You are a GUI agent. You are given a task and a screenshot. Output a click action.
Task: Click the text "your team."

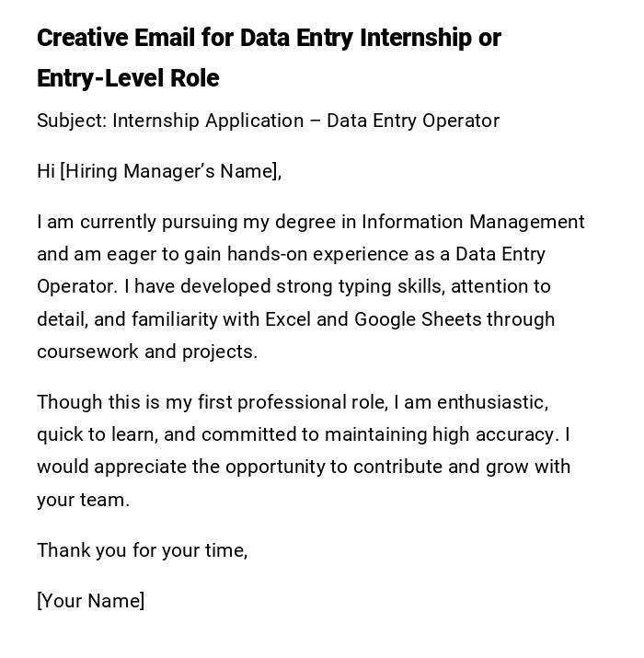coord(83,500)
